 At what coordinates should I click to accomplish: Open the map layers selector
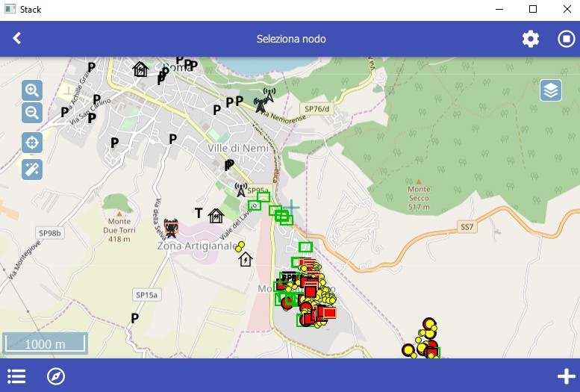(551, 90)
